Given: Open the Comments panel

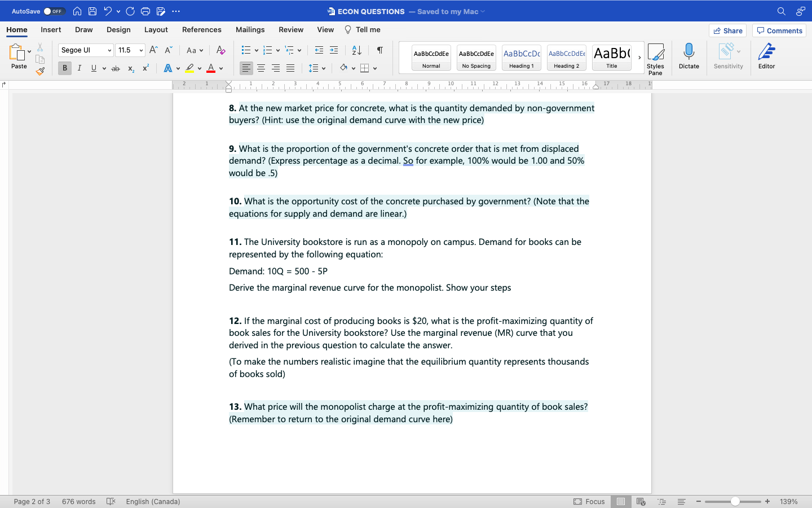Looking at the screenshot, I should click(x=779, y=30).
